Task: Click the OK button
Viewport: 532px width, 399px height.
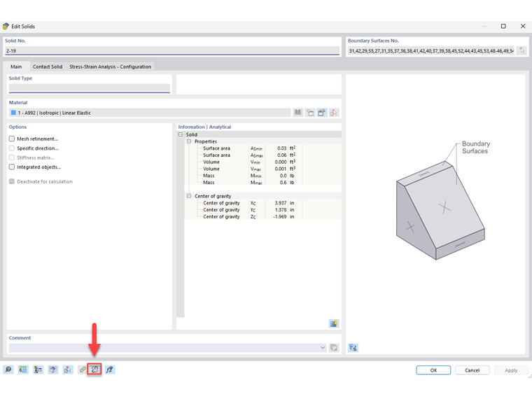Action: (x=433, y=370)
